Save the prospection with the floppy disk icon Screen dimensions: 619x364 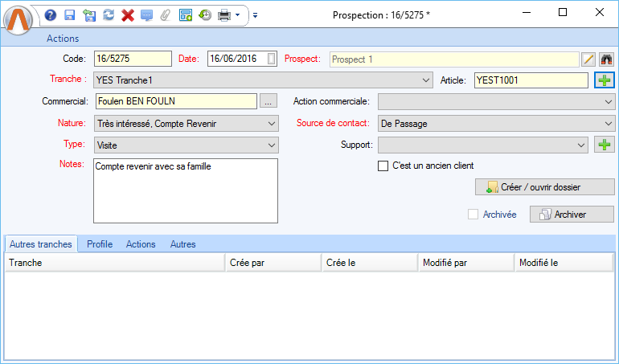click(x=69, y=14)
